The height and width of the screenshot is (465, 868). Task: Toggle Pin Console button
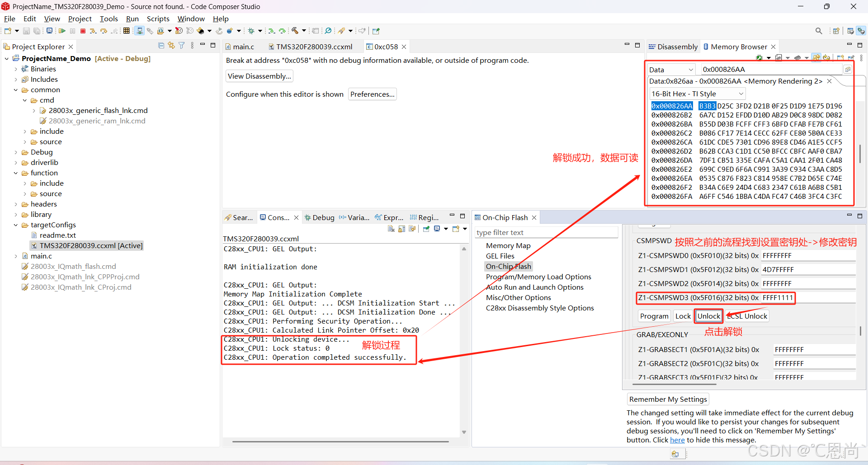[426, 229]
